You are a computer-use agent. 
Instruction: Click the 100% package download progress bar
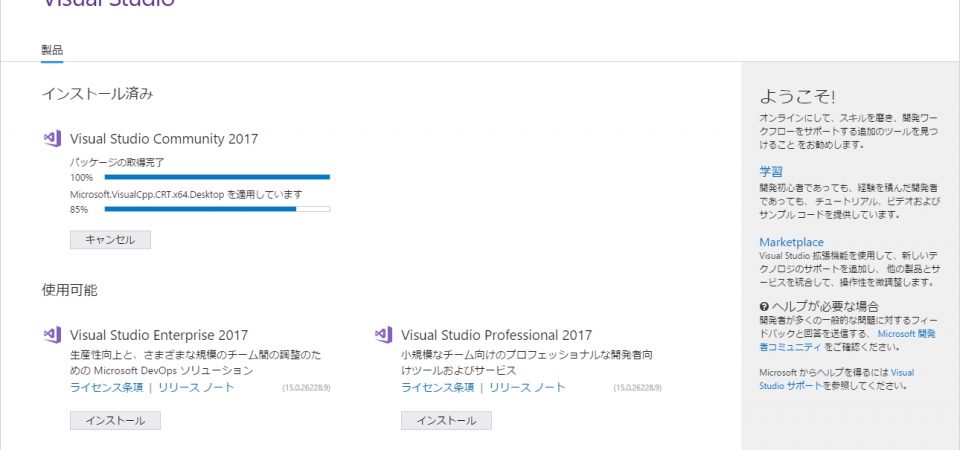tap(217, 177)
